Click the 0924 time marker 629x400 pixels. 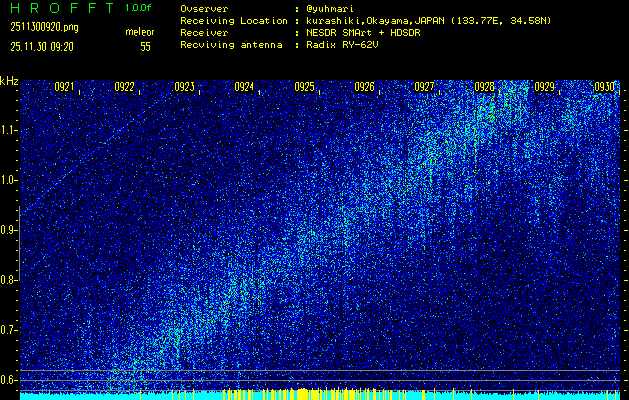pyautogui.click(x=244, y=87)
